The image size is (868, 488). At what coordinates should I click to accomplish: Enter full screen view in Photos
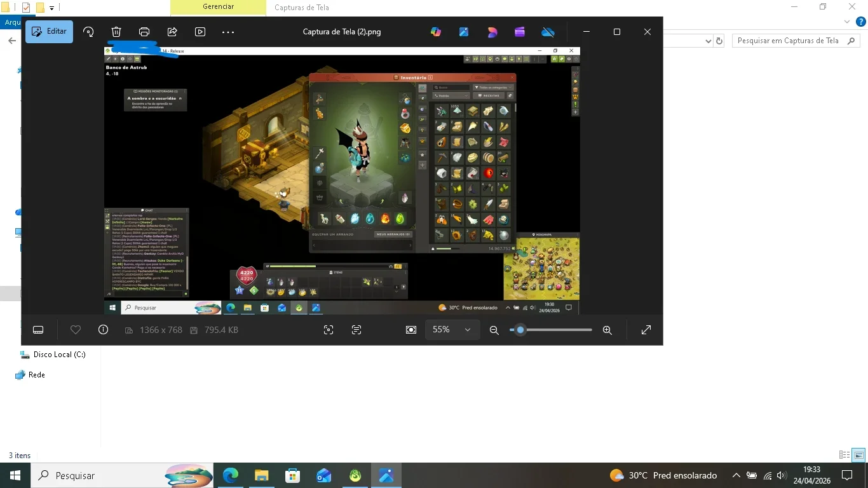click(x=646, y=330)
